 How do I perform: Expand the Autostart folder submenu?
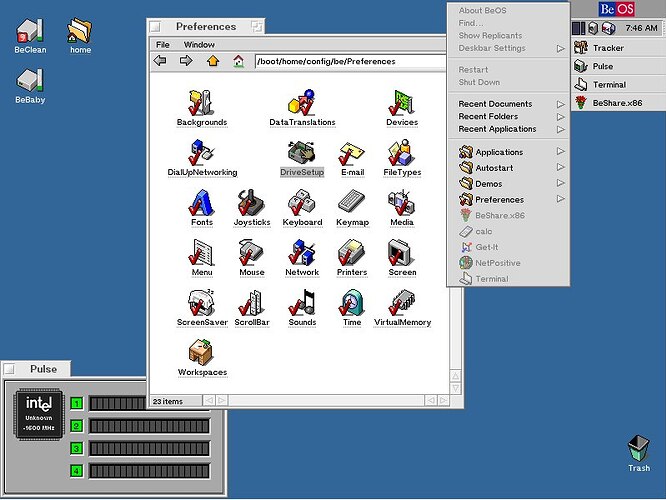tap(508, 168)
